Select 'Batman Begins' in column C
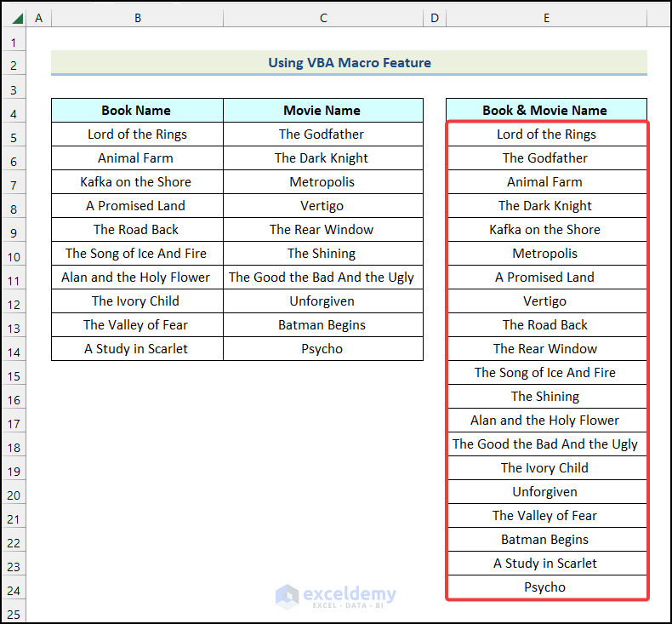This screenshot has width=672, height=624. (323, 325)
